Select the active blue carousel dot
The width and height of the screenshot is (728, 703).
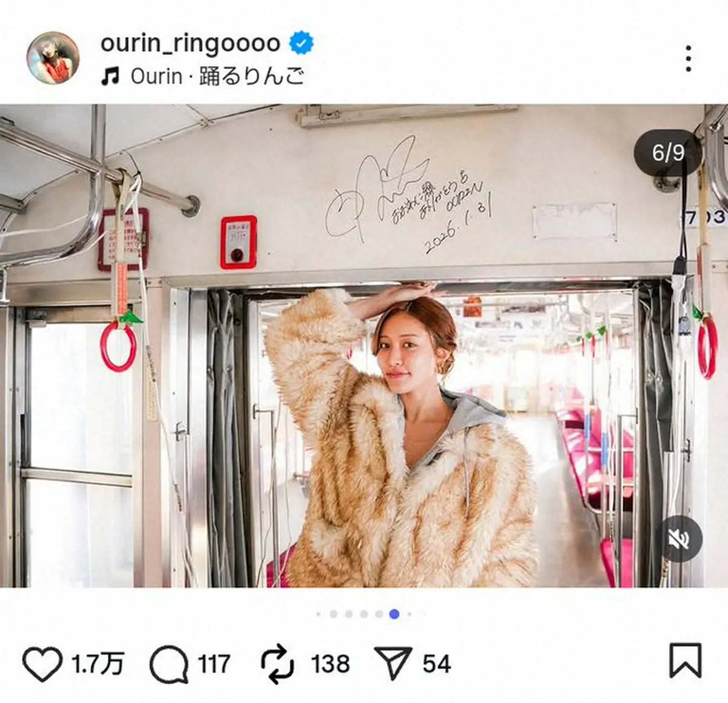coord(394,614)
